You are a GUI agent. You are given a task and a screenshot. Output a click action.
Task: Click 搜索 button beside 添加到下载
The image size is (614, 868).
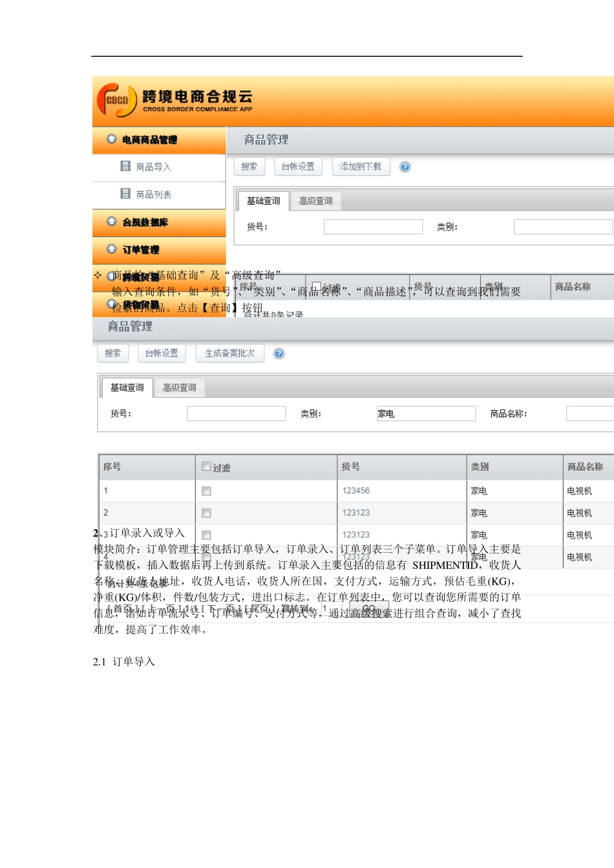(249, 167)
